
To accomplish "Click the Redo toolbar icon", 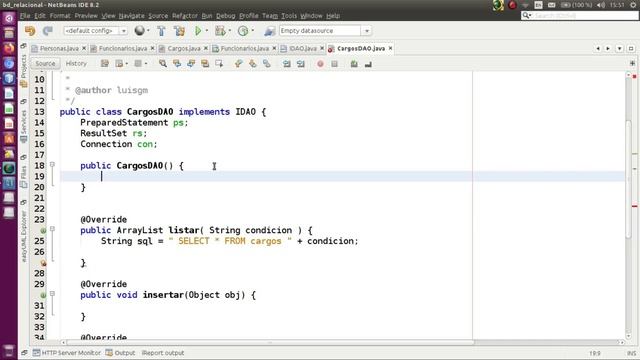I will pos(48,31).
